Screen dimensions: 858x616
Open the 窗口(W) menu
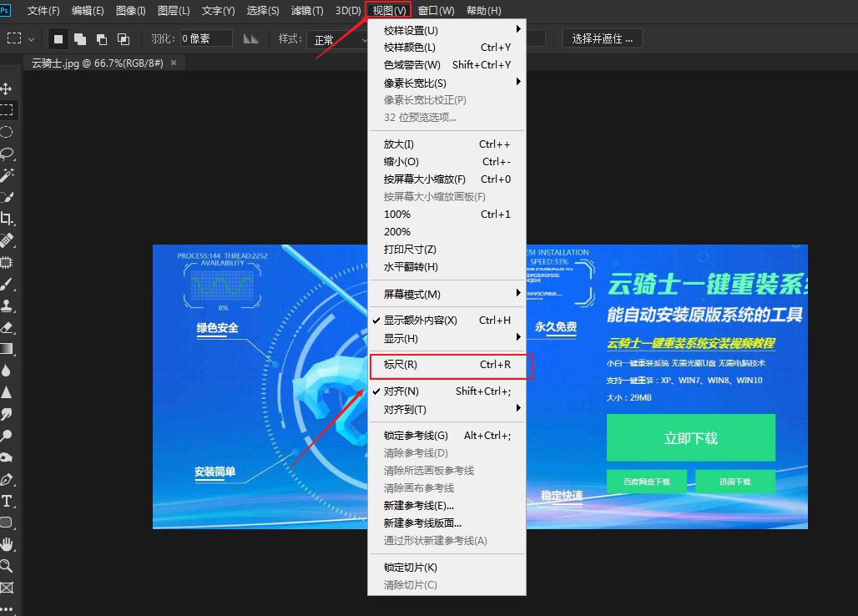[x=437, y=10]
